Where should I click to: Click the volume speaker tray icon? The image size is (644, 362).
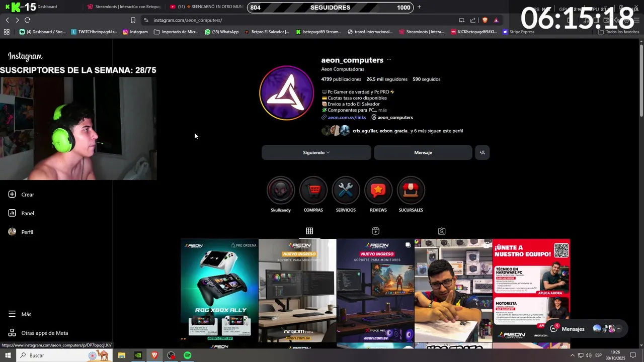point(589,355)
